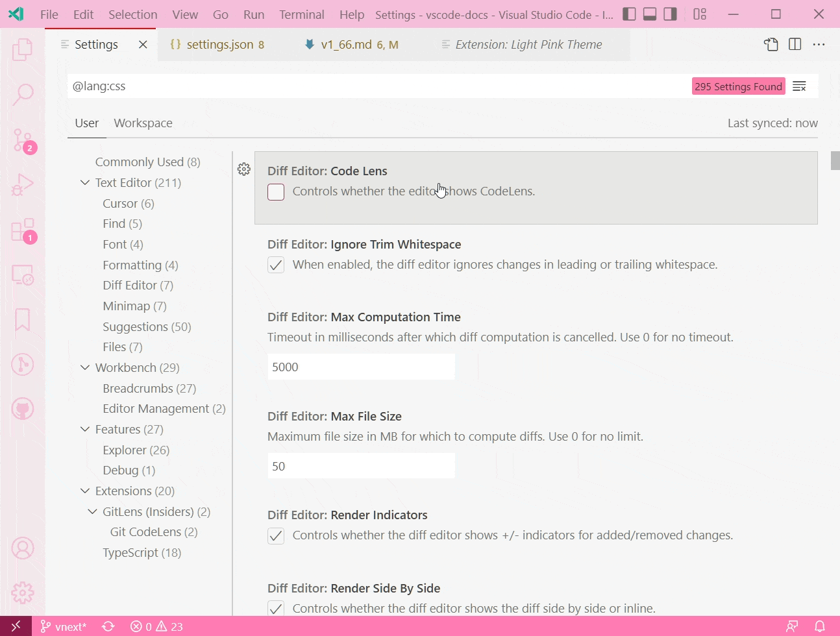Image resolution: width=840 pixels, height=636 pixels.
Task: Open the GitHub view in activity bar
Action: tap(23, 409)
